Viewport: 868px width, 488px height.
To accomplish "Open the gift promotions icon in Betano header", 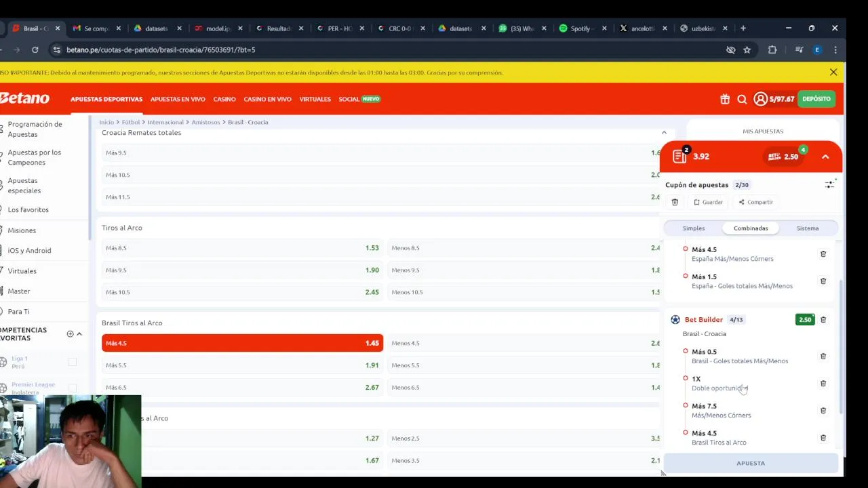I will 725,99.
